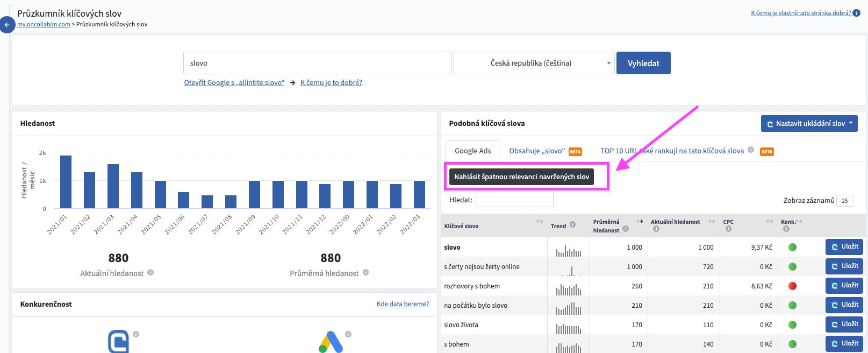This screenshot has width=868, height=353.
Task: Open the page help question mark icon
Action: 856,13
